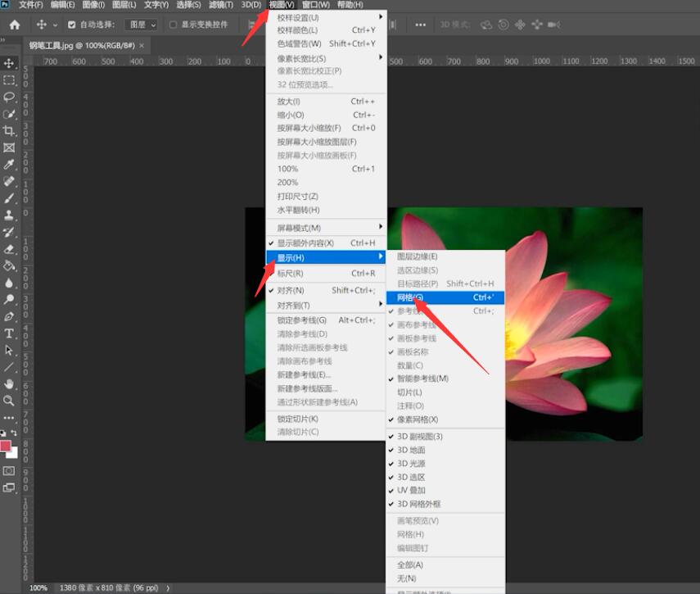Choose 放大(I) zoom in
Screen dimensions: 700x594
[x=326, y=102]
